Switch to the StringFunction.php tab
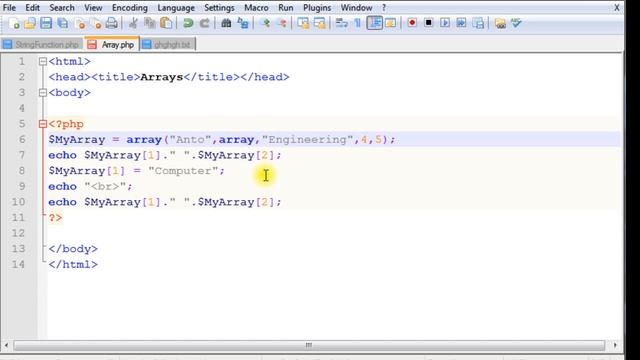 coord(41,44)
